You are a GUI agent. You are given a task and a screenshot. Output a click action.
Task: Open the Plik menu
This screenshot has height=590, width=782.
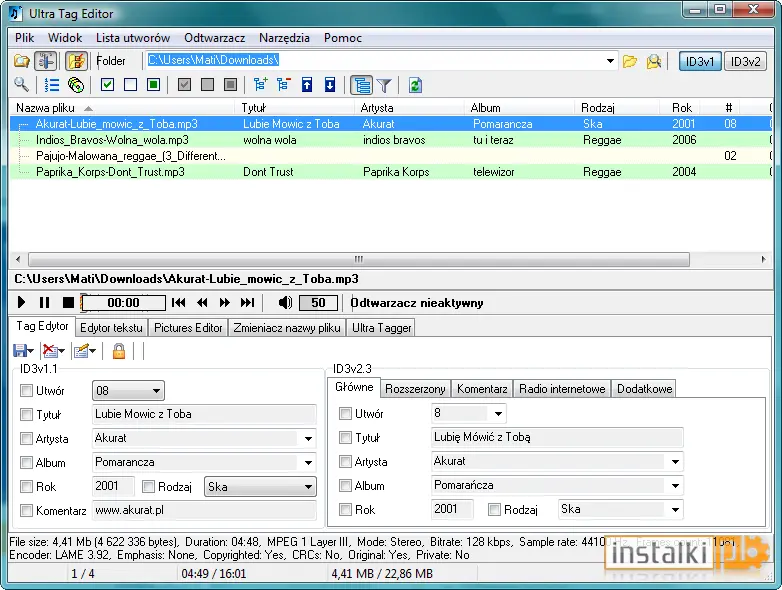coord(24,38)
